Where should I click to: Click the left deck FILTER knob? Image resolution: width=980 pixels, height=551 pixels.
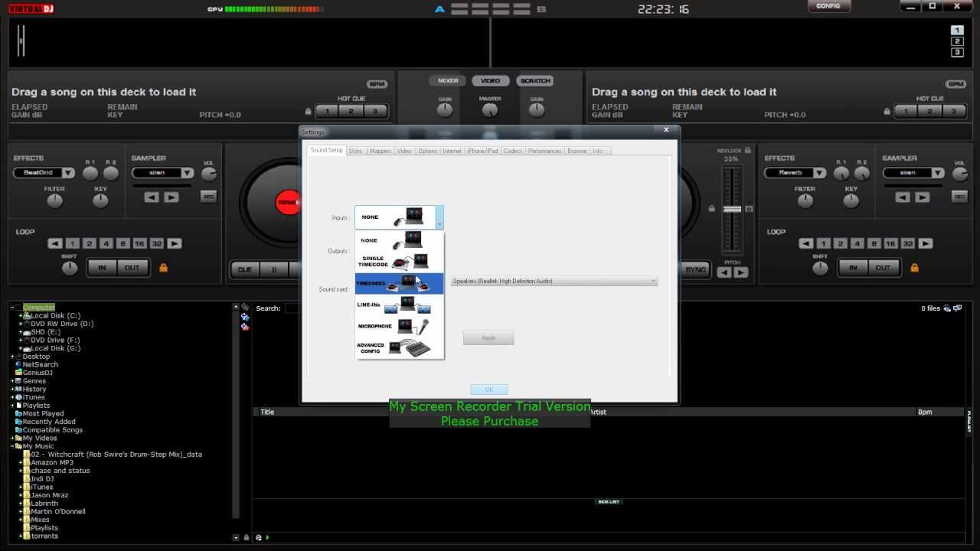click(54, 201)
